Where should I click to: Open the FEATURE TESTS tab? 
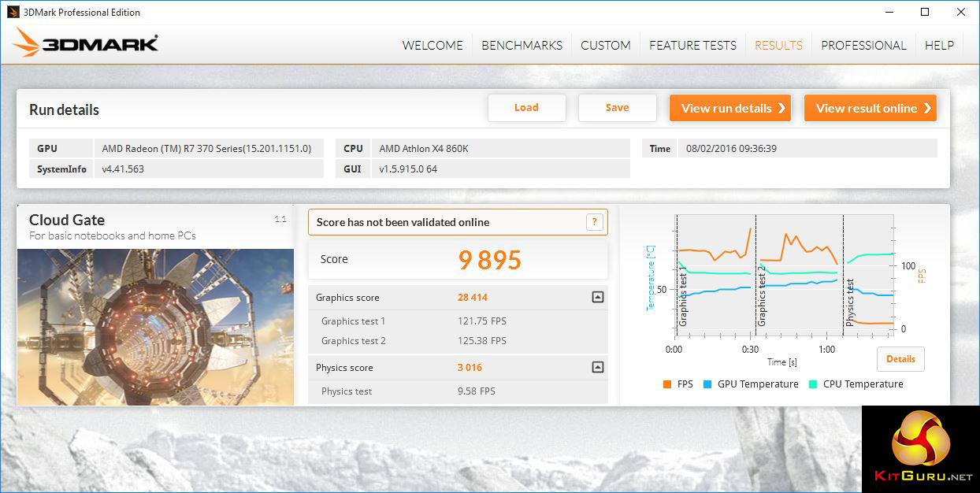(x=692, y=46)
